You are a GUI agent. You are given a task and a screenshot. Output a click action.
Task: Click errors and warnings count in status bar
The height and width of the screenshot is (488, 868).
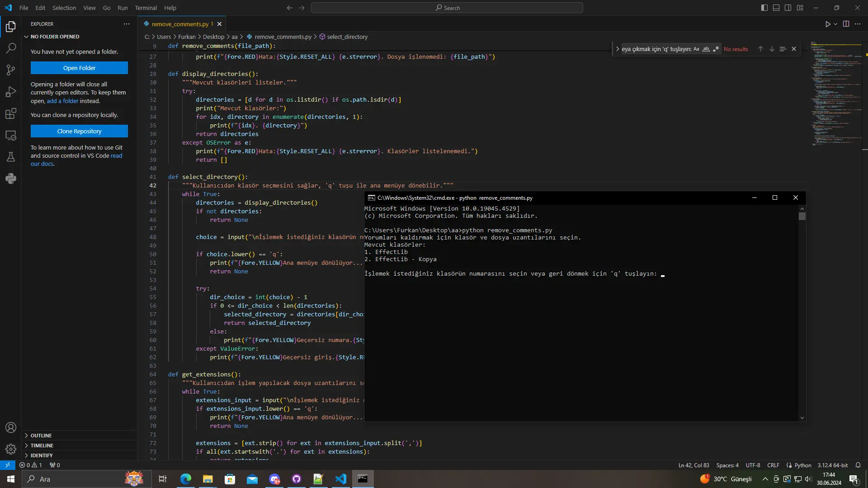[x=31, y=465]
